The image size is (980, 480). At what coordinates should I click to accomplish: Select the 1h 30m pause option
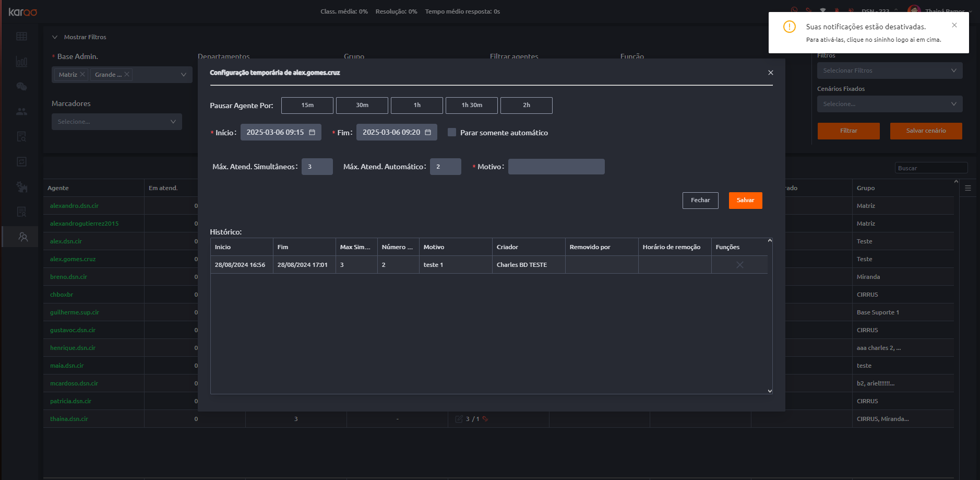(471, 106)
